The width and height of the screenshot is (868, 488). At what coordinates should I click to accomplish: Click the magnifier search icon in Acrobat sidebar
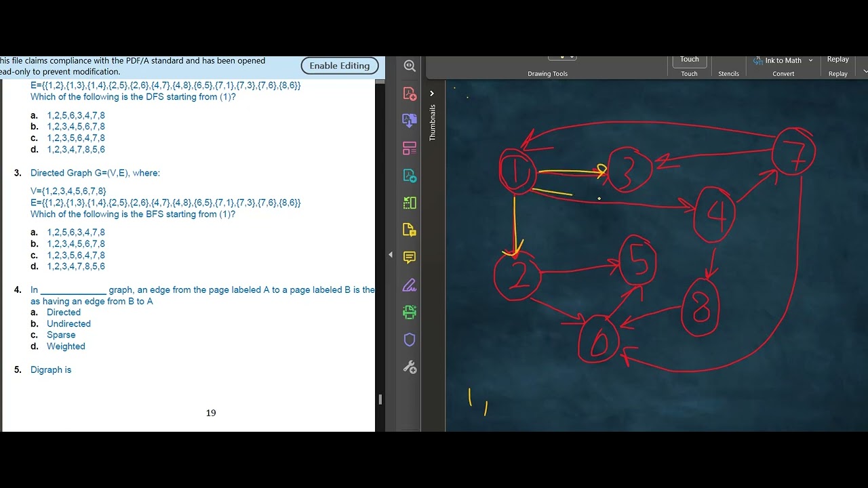click(x=410, y=66)
